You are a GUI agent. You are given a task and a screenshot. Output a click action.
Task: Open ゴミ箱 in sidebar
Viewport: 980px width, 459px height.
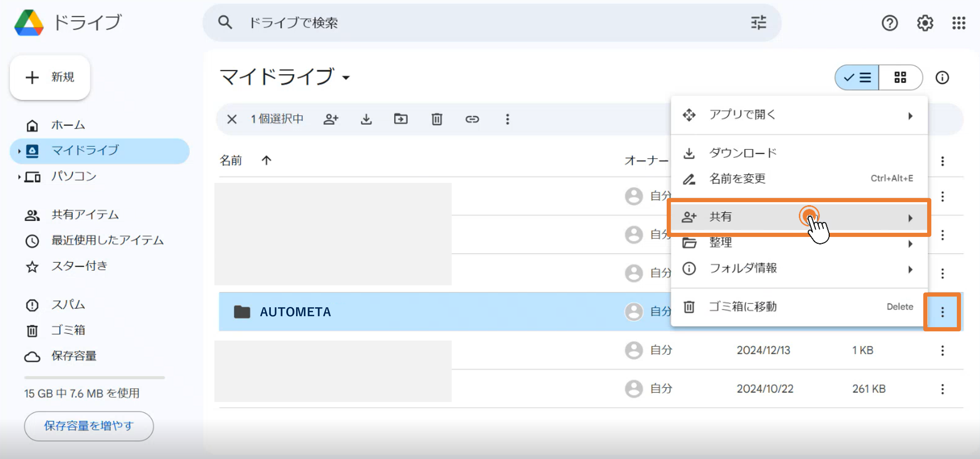pos(100,330)
